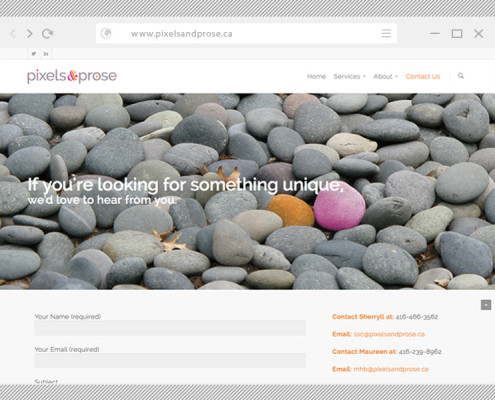
Task: Click the Your Name input field
Action: coord(170,328)
